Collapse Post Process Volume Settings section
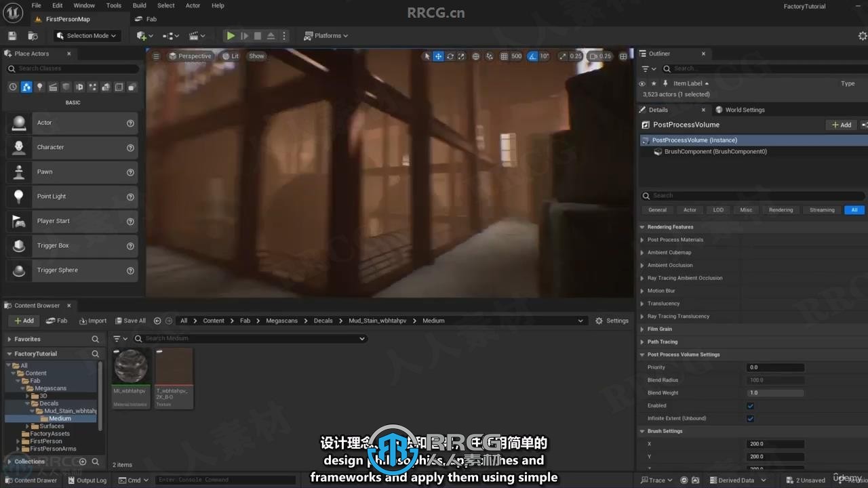The width and height of the screenshot is (868, 488). (642, 354)
